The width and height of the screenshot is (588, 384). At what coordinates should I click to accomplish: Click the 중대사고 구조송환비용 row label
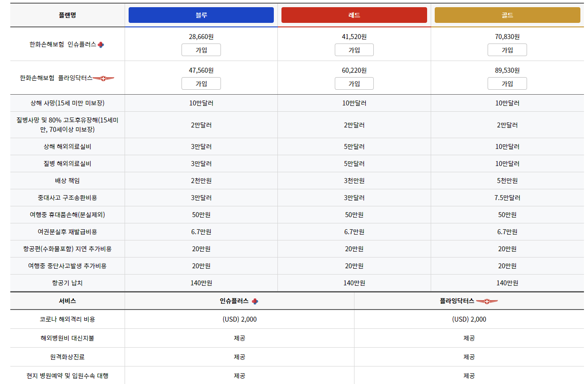(67, 197)
